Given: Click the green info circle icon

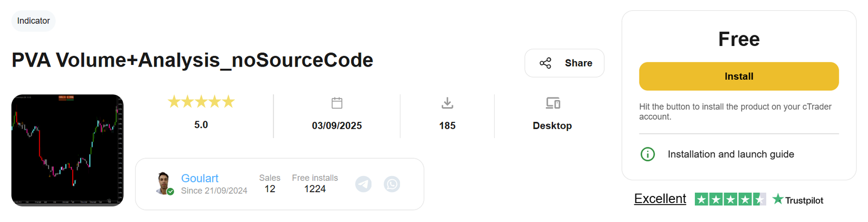Looking at the screenshot, I should coord(648,154).
